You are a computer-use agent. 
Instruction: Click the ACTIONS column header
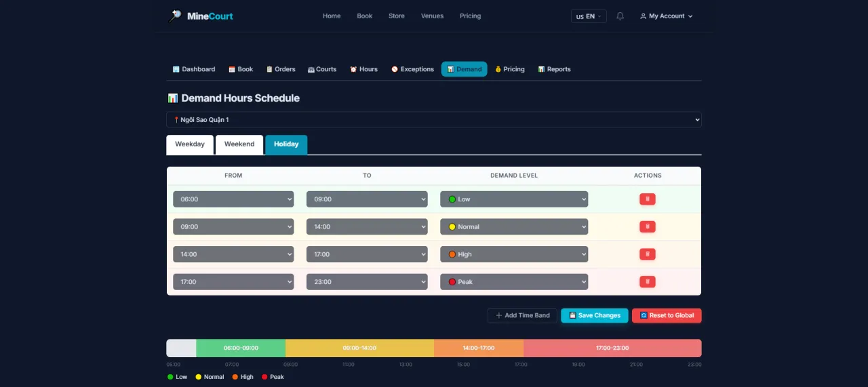[x=648, y=176]
